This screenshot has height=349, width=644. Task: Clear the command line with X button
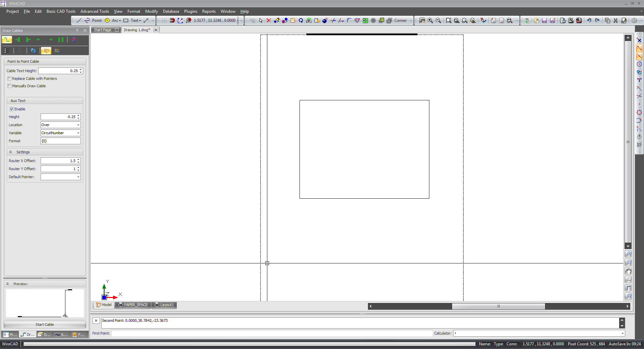96,320
